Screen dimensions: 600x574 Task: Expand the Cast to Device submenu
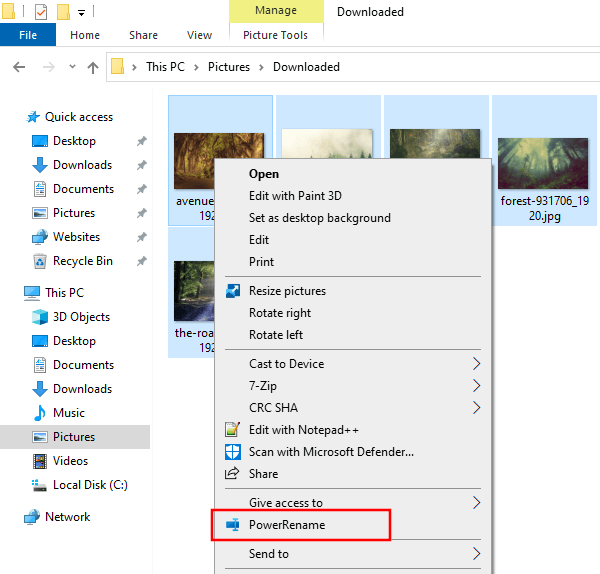pyautogui.click(x=476, y=364)
